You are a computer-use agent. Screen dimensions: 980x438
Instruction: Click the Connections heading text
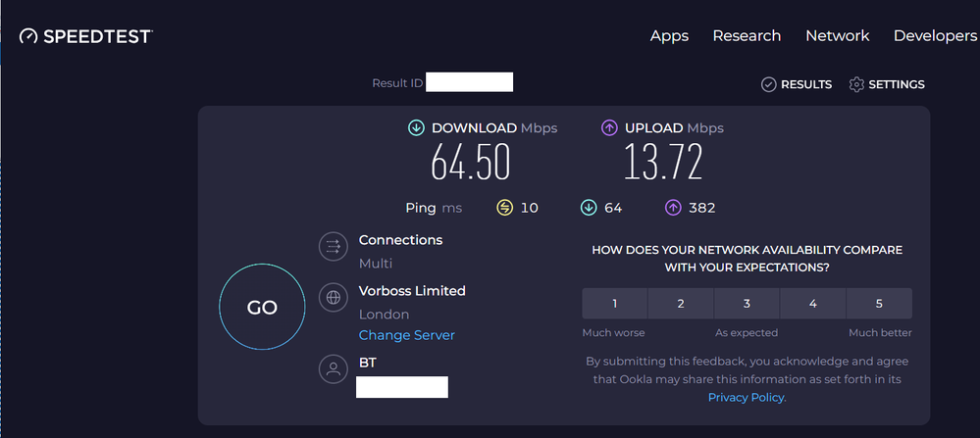[400, 240]
